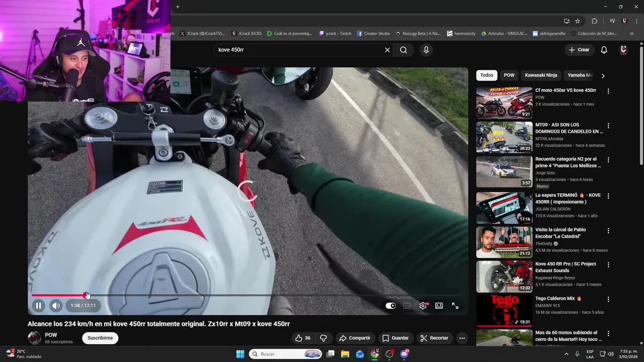Open the Crear menu button
Screen dimensions: 644x362
(x=579, y=50)
